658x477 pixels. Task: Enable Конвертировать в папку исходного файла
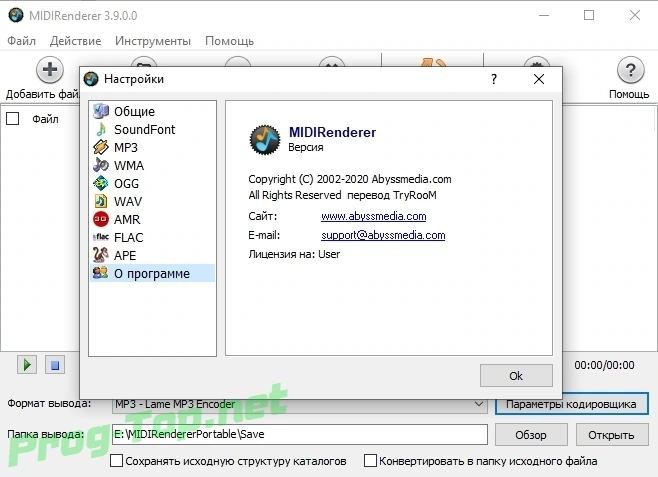coord(370,461)
